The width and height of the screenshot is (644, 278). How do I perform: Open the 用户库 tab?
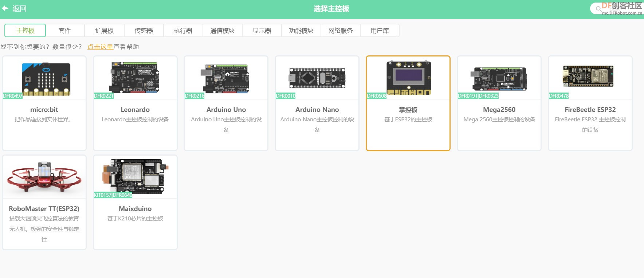pos(380,31)
